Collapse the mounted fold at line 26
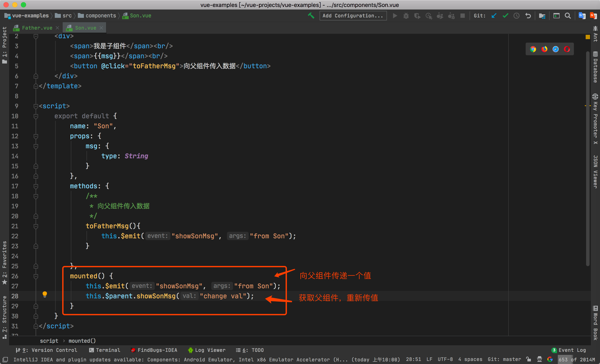The width and height of the screenshot is (600, 364). 36,276
